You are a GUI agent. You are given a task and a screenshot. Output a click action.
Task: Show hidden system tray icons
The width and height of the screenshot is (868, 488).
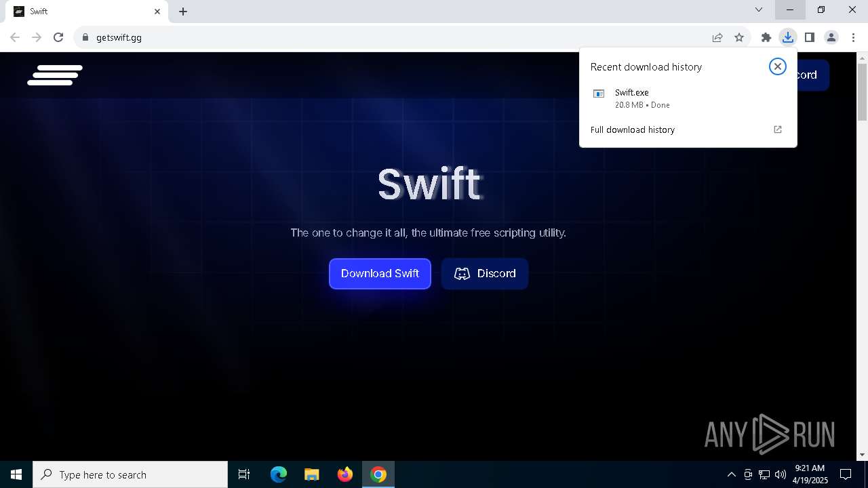pyautogui.click(x=732, y=474)
